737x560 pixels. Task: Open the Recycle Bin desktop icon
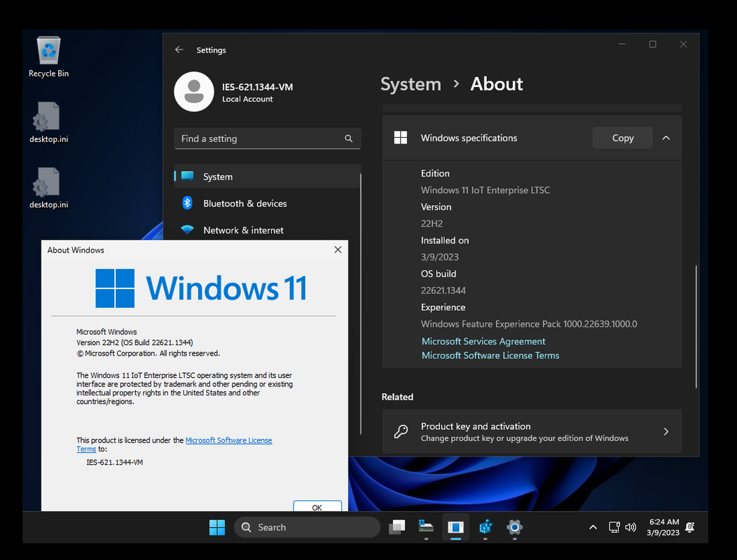point(48,57)
